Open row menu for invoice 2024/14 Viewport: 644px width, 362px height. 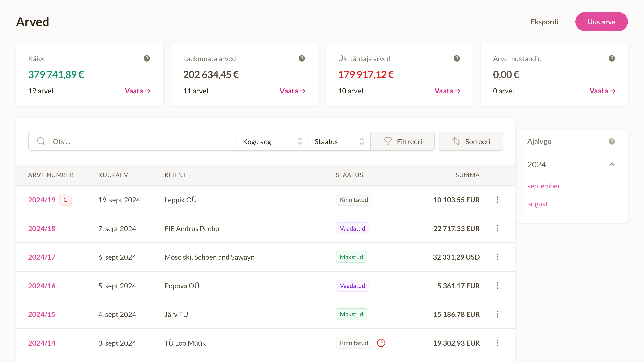(x=498, y=343)
